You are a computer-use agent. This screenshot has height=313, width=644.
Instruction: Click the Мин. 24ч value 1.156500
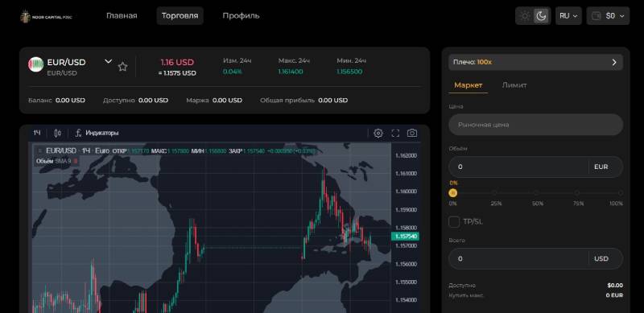349,72
